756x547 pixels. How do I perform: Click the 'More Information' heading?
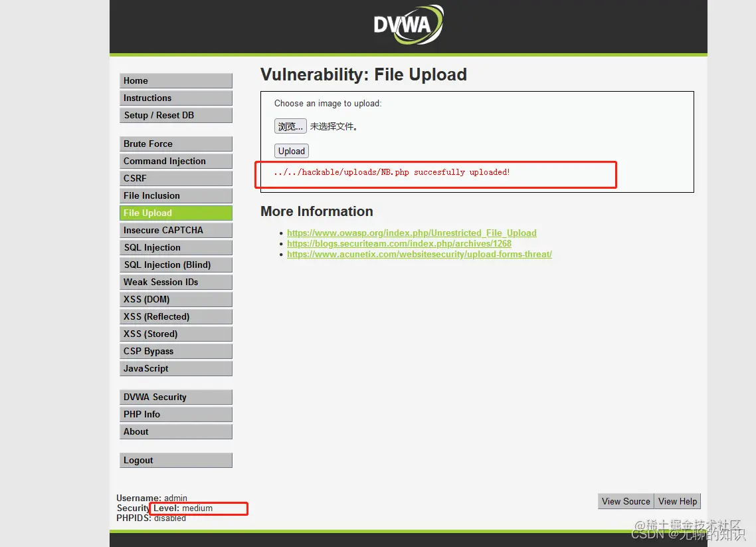[317, 211]
